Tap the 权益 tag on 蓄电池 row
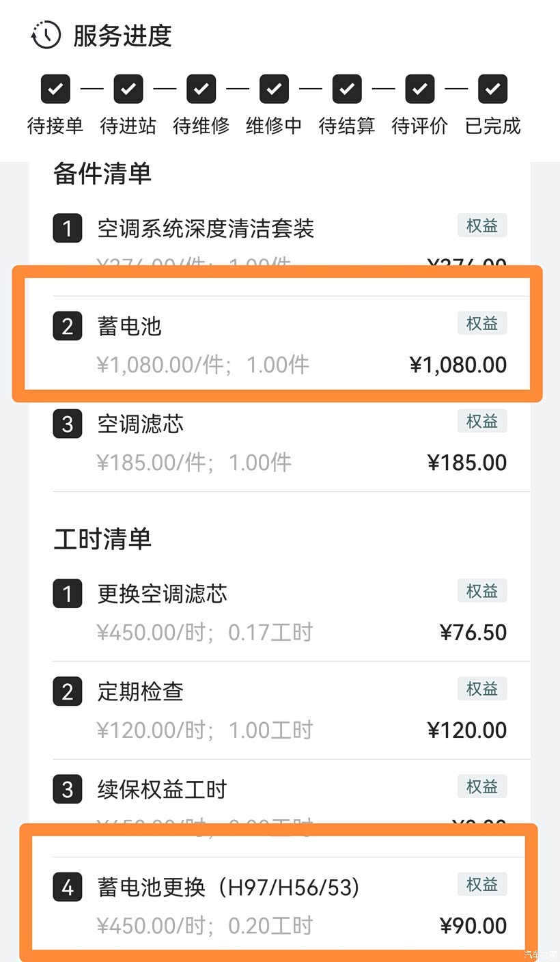The image size is (560, 962). pyautogui.click(x=481, y=323)
